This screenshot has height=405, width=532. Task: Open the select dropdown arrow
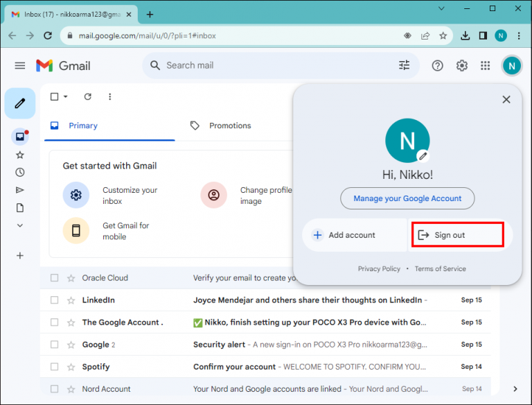point(66,97)
